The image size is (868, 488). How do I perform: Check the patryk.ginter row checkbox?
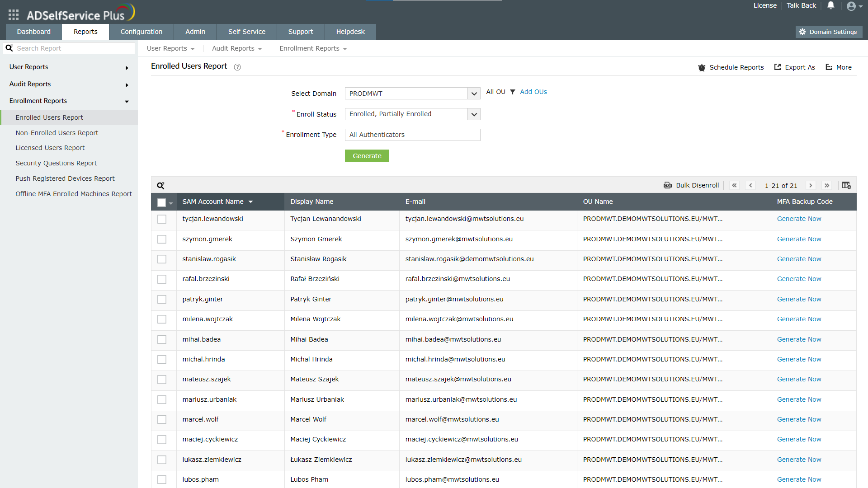(162, 299)
